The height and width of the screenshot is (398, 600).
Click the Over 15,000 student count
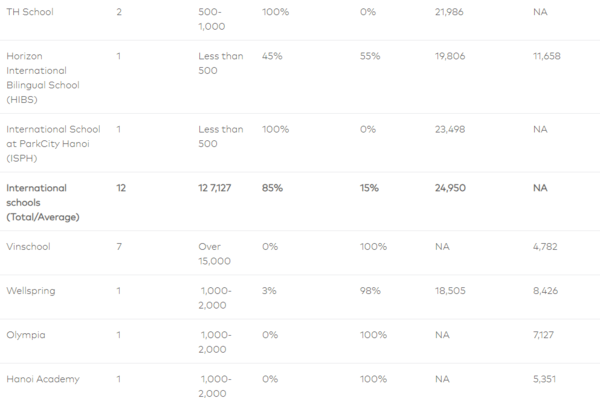pyautogui.click(x=215, y=254)
